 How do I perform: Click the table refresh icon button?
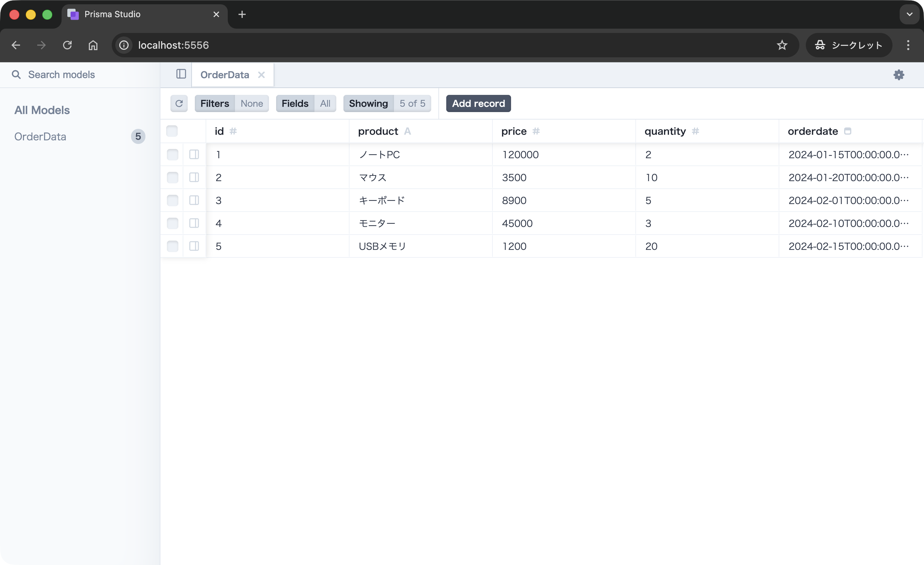click(x=179, y=103)
